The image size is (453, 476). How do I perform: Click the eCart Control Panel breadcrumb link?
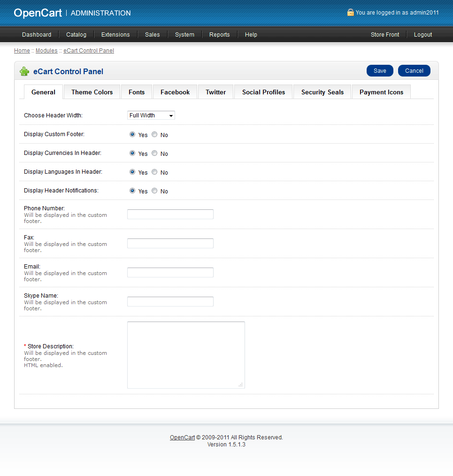(x=89, y=51)
